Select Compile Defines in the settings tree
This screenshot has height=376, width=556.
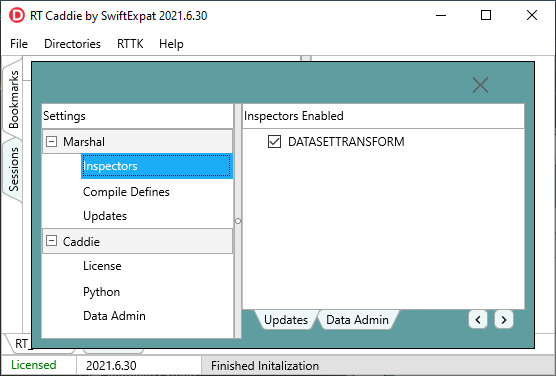[126, 192]
